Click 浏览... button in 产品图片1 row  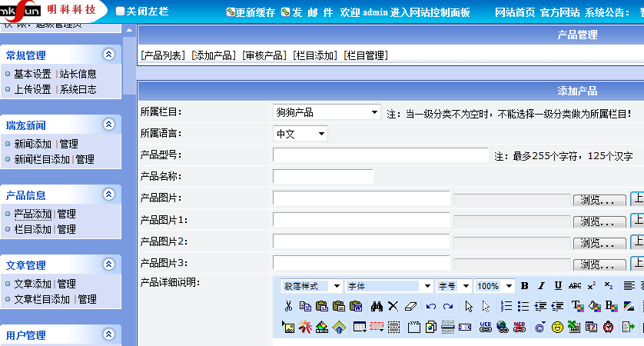[599, 221]
